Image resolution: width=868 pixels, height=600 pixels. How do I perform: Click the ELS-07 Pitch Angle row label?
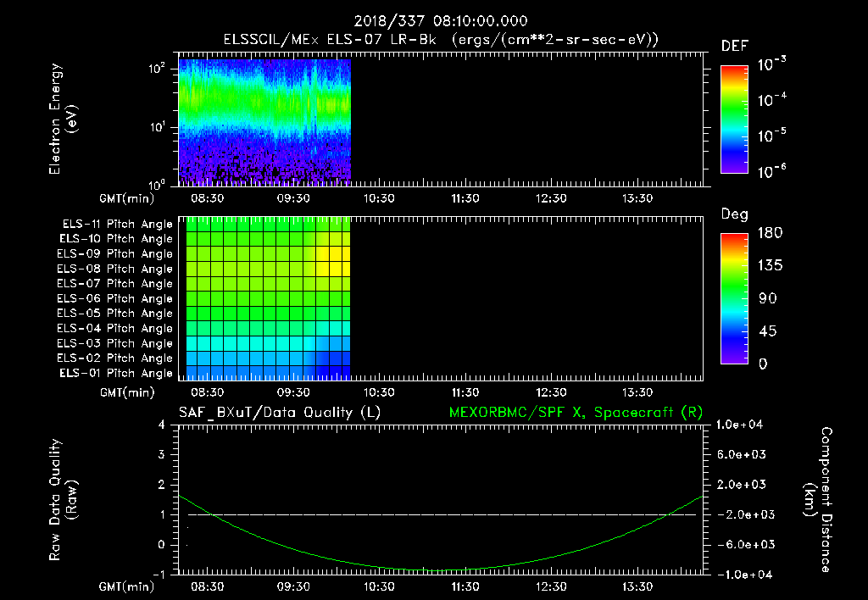click(114, 283)
